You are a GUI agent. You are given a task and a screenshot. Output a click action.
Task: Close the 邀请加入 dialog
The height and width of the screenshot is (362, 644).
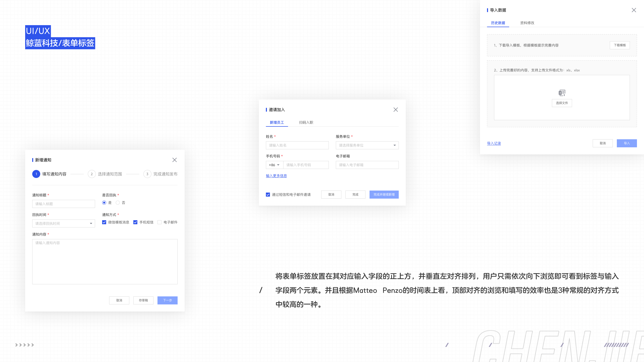pos(396,110)
